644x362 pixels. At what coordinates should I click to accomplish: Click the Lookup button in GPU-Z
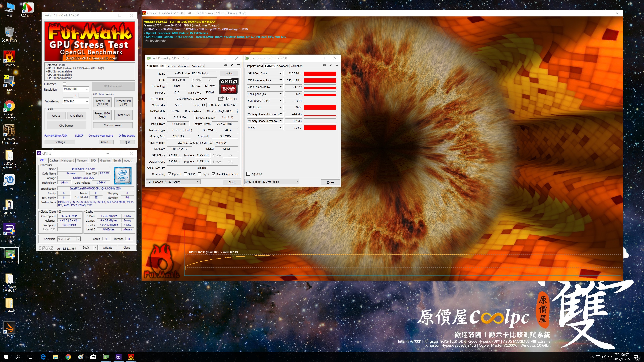pos(229,73)
